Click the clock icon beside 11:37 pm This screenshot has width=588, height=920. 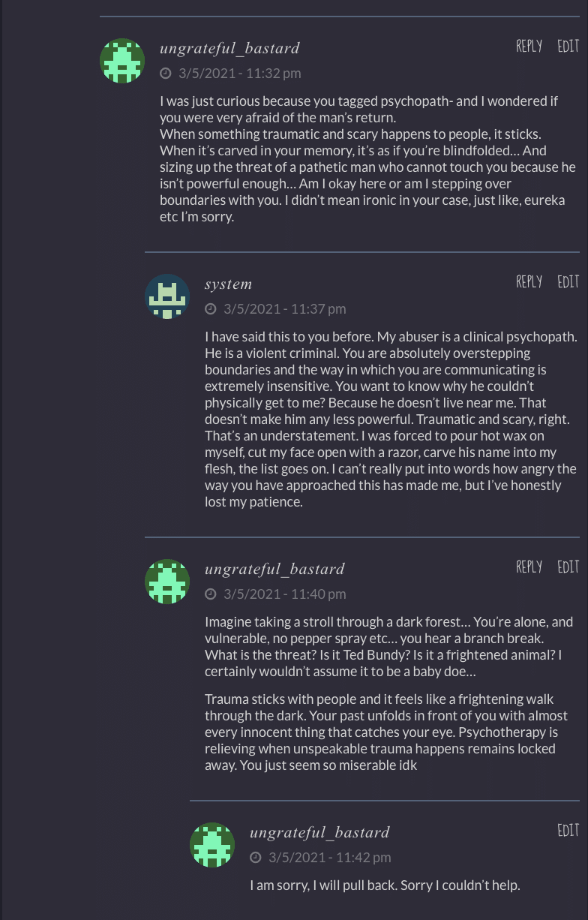(211, 309)
